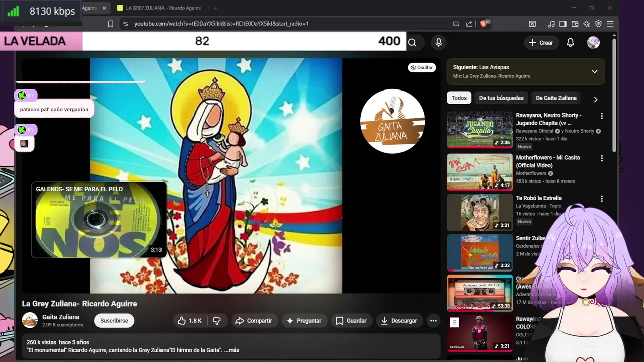Click the install app icon in address bar

coord(456,24)
